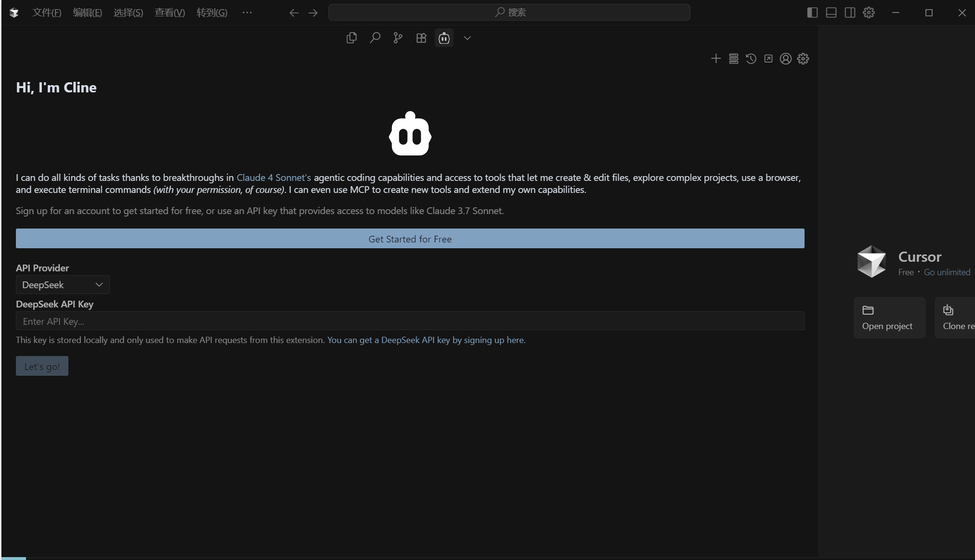This screenshot has width=975, height=560.
Task: Open the Go unlimited link
Action: (x=947, y=272)
